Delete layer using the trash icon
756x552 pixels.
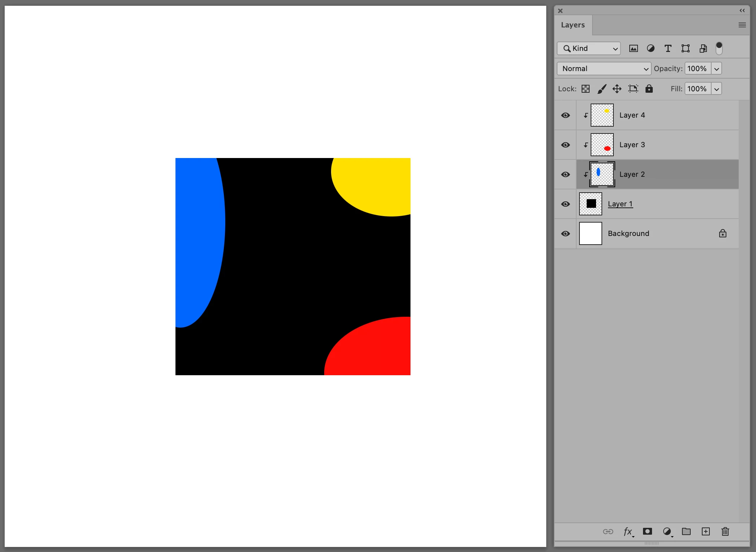pyautogui.click(x=725, y=531)
